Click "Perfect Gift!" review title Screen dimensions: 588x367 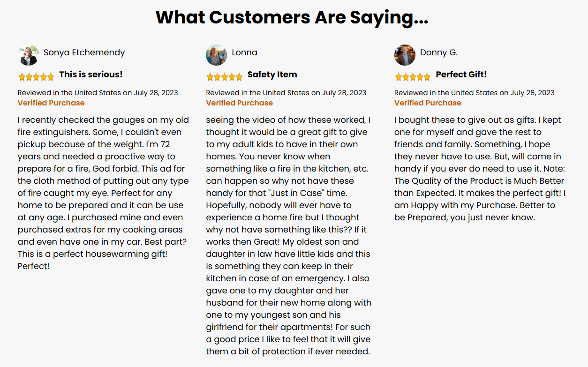pyautogui.click(x=461, y=75)
